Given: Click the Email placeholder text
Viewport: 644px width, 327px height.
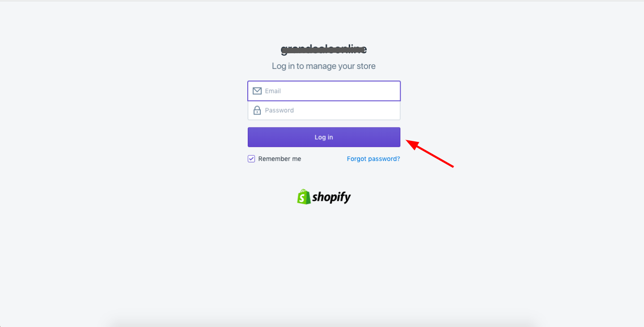Looking at the screenshot, I should point(273,91).
